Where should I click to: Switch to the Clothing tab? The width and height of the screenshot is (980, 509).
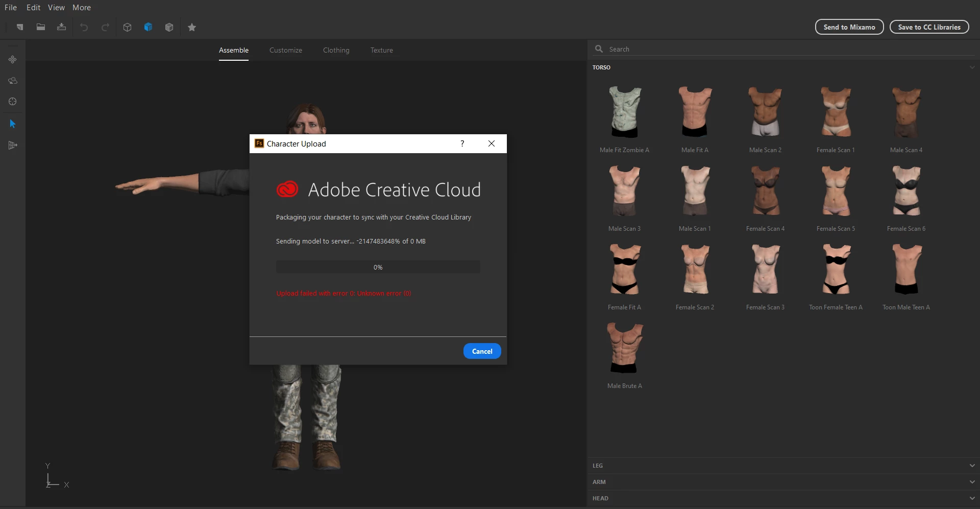tap(336, 50)
